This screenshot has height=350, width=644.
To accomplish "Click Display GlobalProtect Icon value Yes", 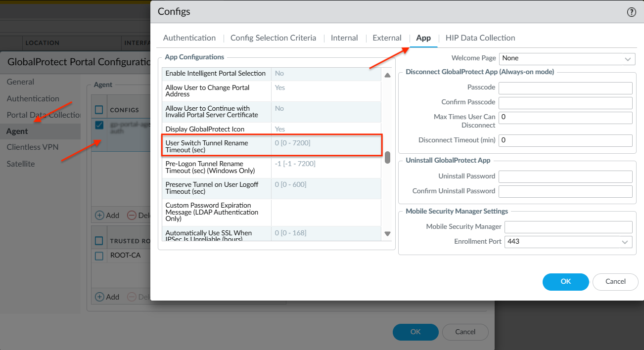I will pyautogui.click(x=326, y=129).
